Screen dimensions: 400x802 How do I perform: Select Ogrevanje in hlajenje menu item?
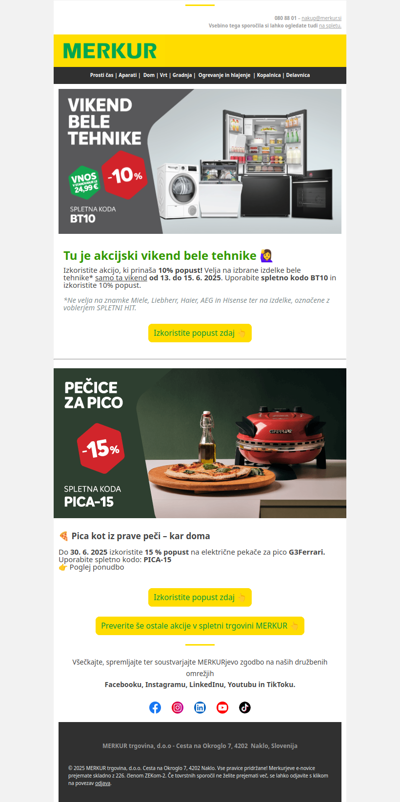224,75
